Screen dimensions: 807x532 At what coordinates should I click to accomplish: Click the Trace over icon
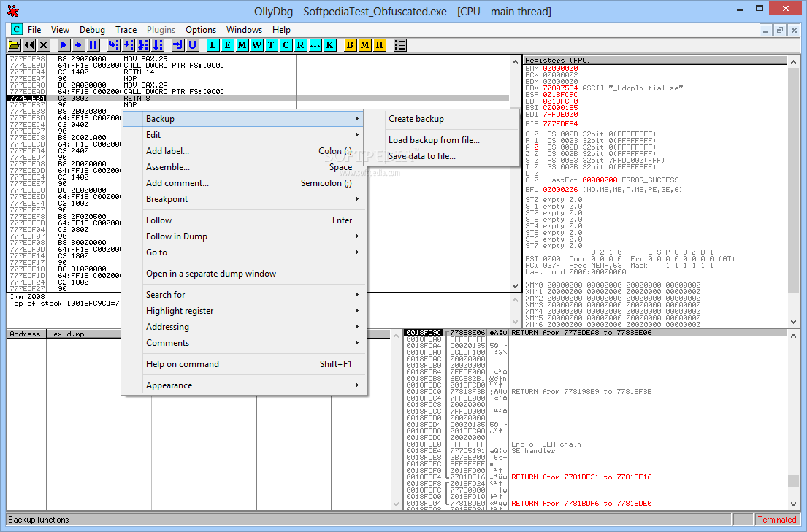click(158, 45)
